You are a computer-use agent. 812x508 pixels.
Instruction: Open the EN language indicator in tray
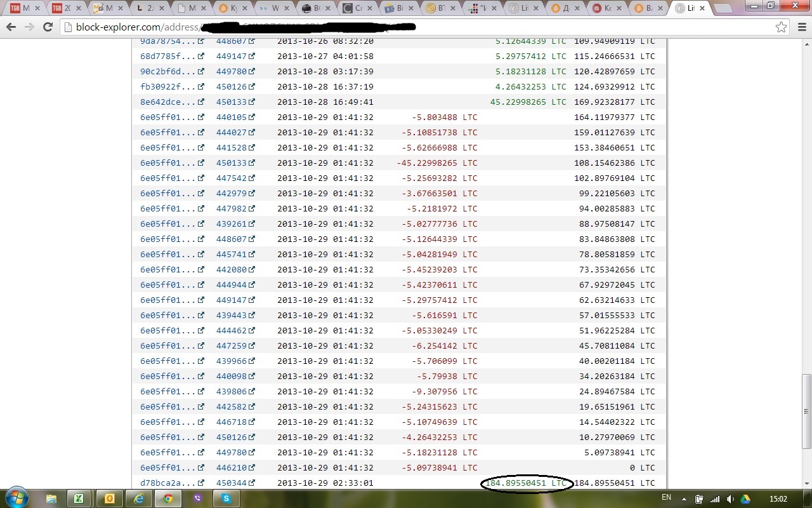pyautogui.click(x=666, y=498)
